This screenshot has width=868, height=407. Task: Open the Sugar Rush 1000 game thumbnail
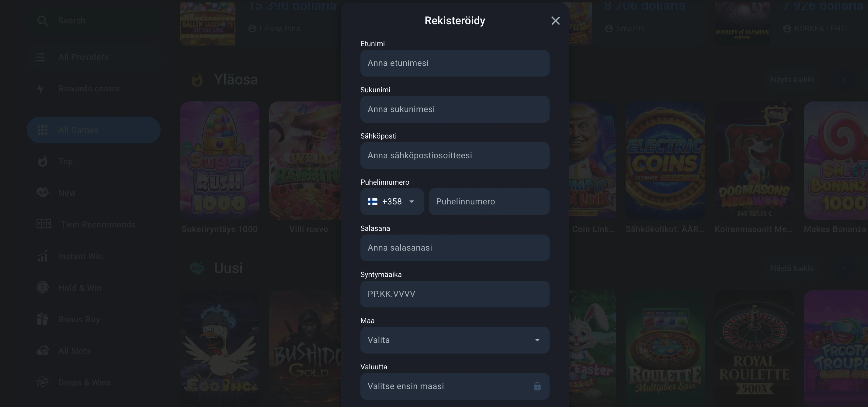pos(220,161)
